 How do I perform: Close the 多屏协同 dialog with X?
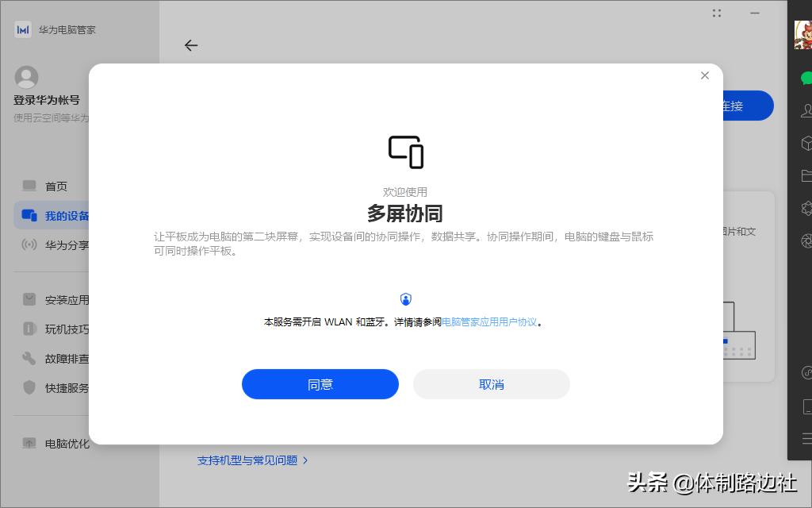tap(705, 75)
